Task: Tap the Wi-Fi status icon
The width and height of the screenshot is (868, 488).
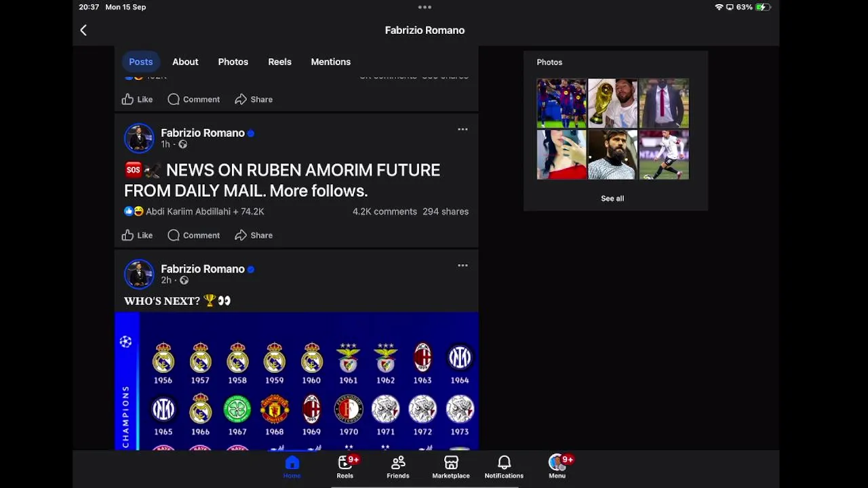Action: point(719,7)
